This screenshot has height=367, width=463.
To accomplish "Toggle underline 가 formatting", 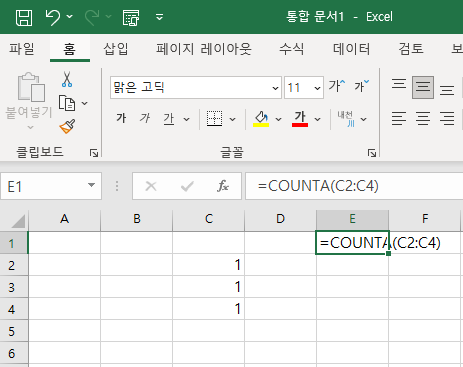I will (169, 119).
